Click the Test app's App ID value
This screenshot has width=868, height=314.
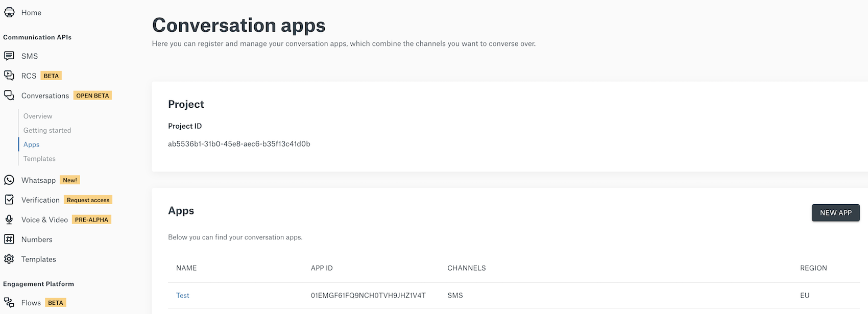pos(368,296)
